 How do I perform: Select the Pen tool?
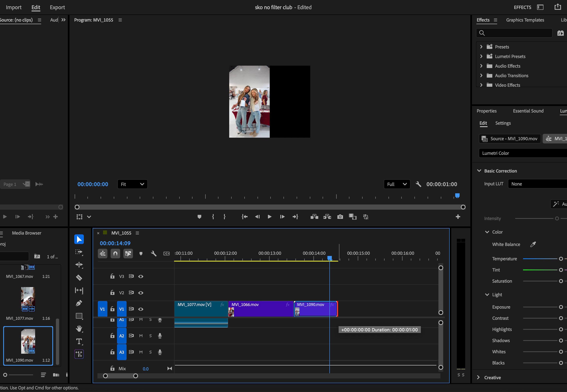[x=79, y=303]
